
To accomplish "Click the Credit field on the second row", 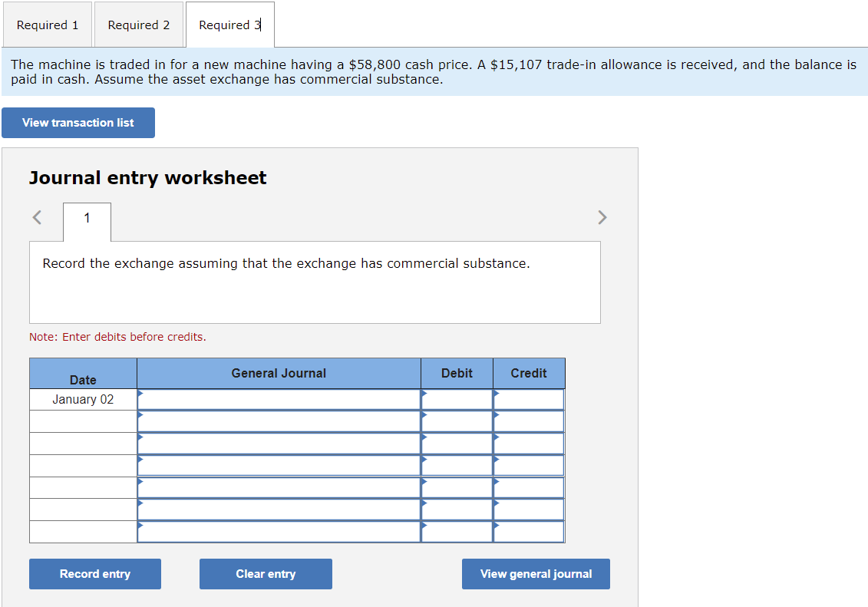I will (x=530, y=421).
